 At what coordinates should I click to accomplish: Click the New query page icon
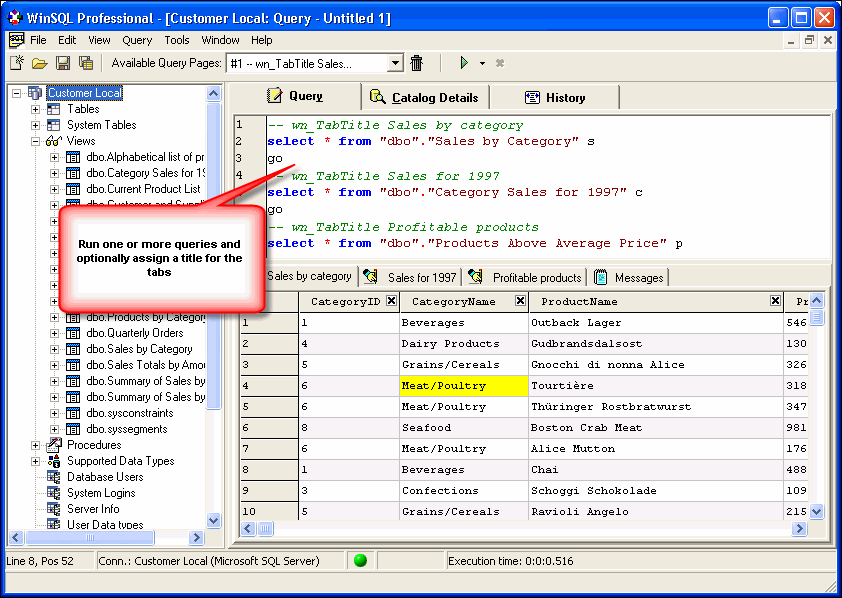tap(17, 63)
